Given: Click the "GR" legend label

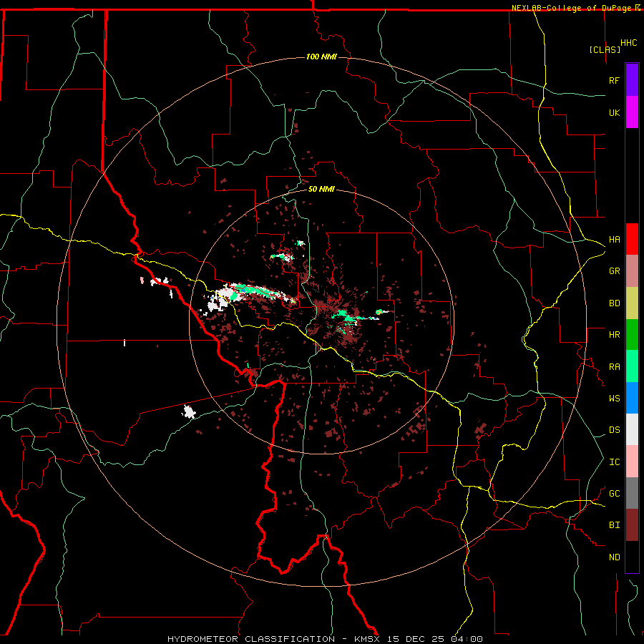Looking at the screenshot, I should pos(614,271).
